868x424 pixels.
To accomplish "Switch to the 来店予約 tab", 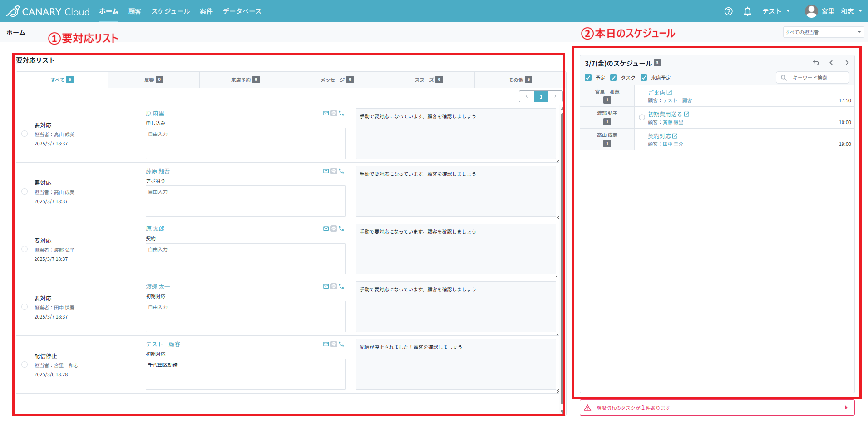I will click(x=245, y=80).
